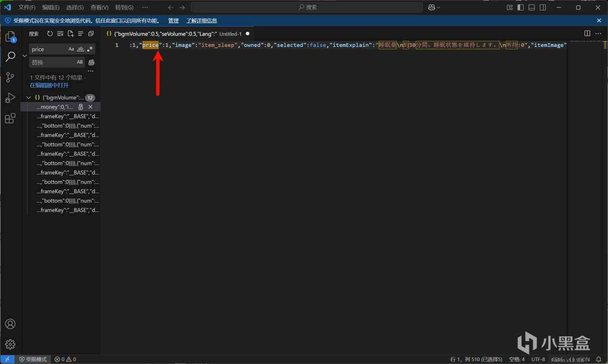Open the 文件(F) menu
The height and width of the screenshot is (364, 608).
(x=27, y=7)
